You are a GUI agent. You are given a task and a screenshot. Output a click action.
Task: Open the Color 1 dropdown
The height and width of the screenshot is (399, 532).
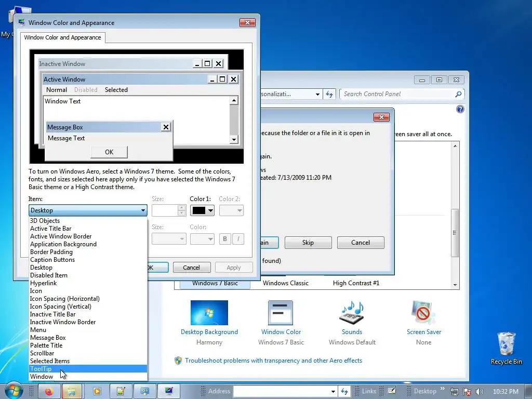click(x=202, y=210)
